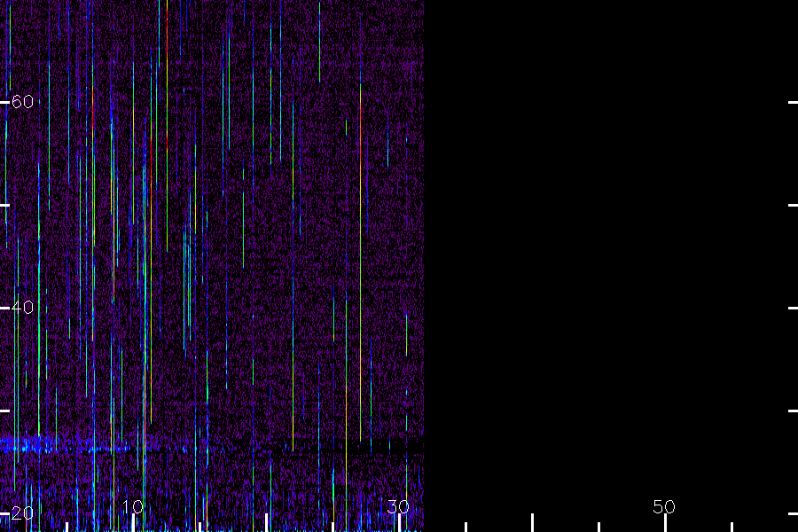Click the horizontal axis label 50
Image resolution: width=798 pixels, height=532 pixels.
[x=664, y=506]
